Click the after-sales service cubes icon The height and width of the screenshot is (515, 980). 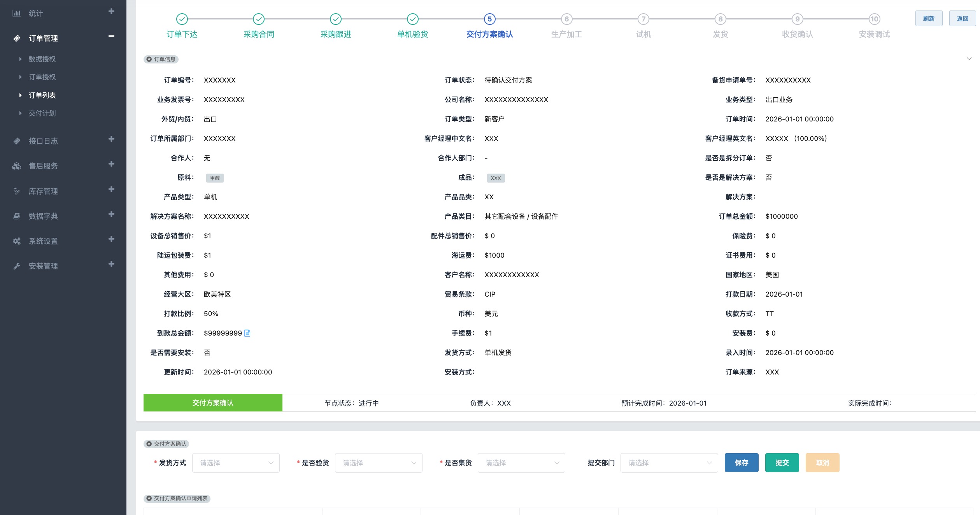coord(16,166)
